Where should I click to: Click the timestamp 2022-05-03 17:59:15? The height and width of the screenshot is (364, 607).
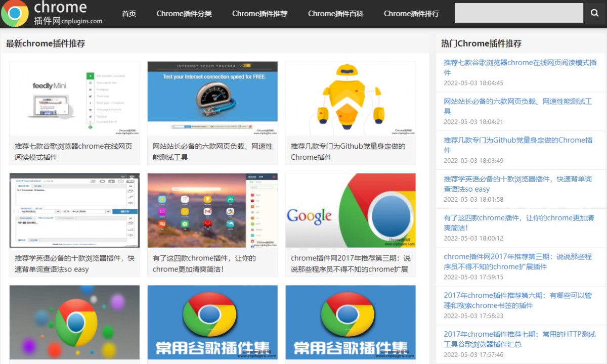pyautogui.click(x=473, y=277)
